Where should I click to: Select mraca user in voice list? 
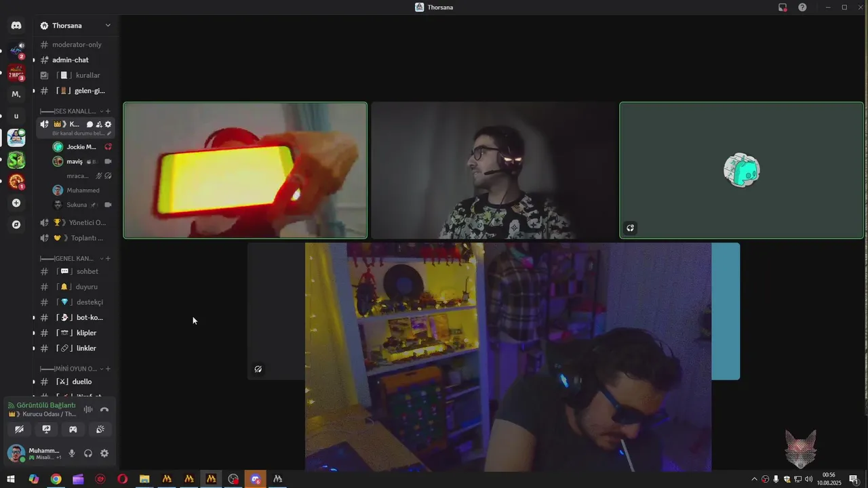[82, 176]
